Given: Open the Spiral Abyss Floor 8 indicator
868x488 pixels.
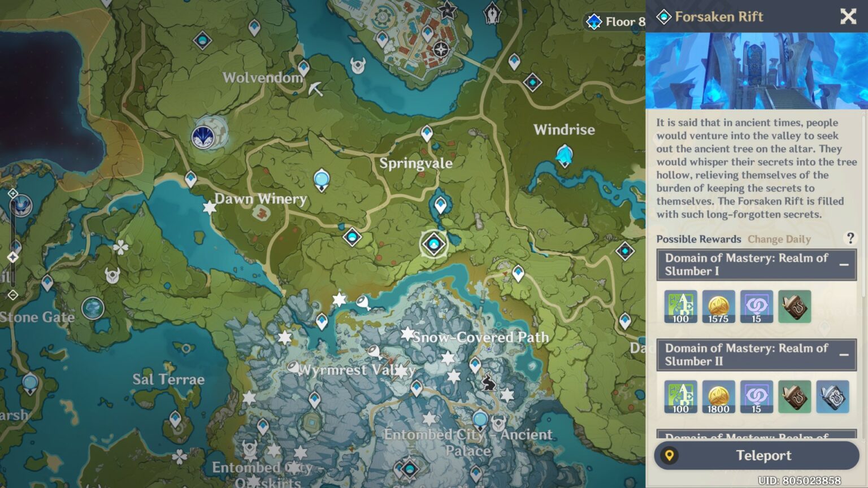Looking at the screenshot, I should coord(615,22).
